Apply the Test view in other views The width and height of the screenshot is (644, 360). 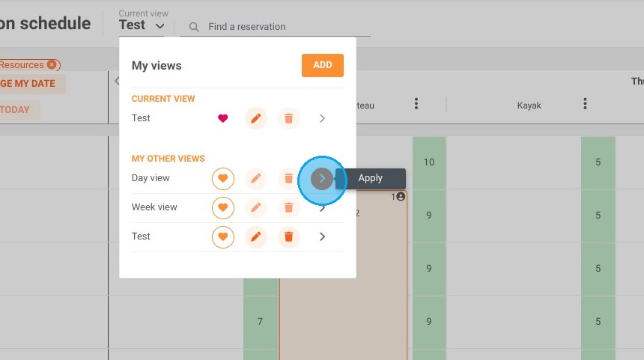tap(322, 237)
